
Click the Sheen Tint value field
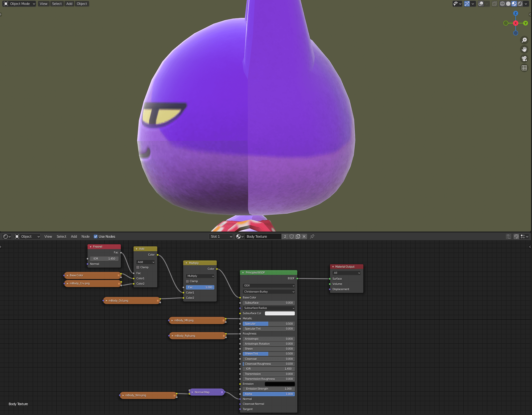(269, 354)
